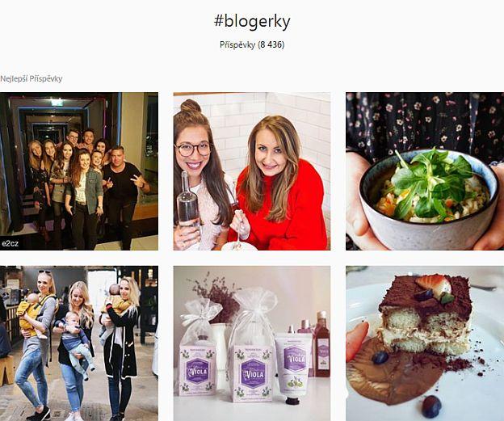
Task: Click the Nejlepší Příspěvky section label
Action: point(31,79)
